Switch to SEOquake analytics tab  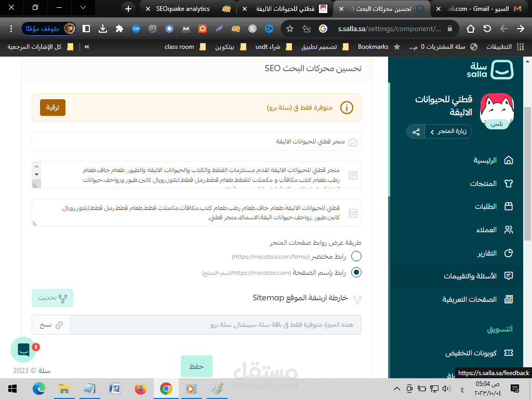coord(188,9)
